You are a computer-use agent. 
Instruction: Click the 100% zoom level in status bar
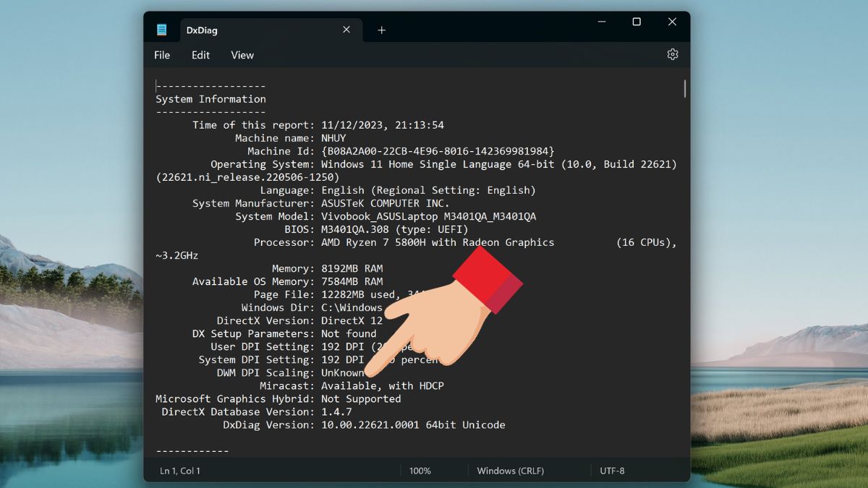420,471
